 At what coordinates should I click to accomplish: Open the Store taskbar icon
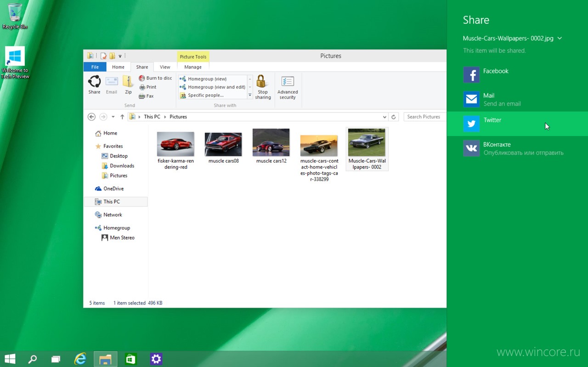tap(131, 359)
